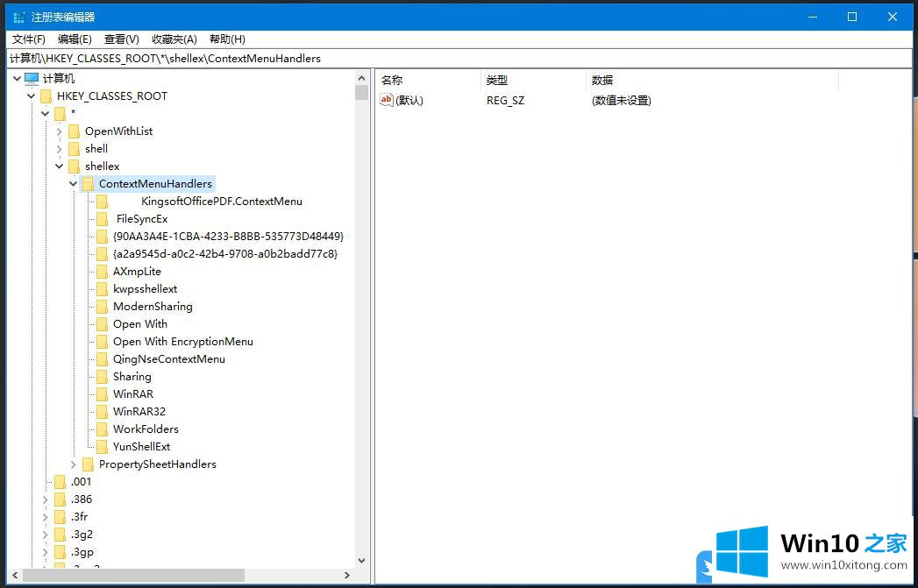Click the HKEY_CLASSES_ROOT folder icon

pyautogui.click(x=46, y=96)
